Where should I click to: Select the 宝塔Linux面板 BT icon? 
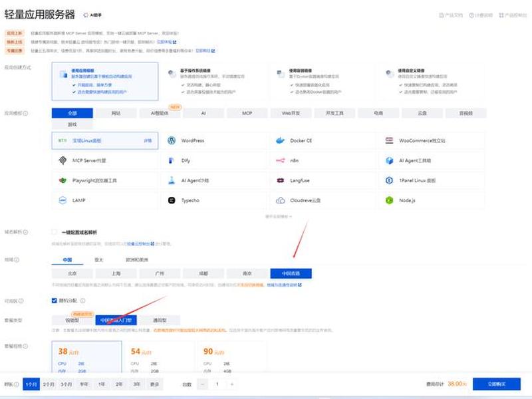point(63,140)
